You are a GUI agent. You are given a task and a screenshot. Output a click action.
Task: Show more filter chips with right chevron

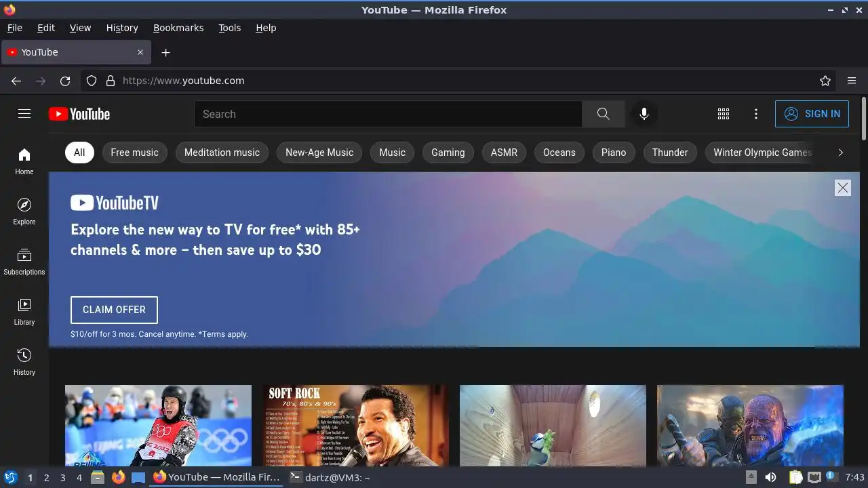pyautogui.click(x=840, y=152)
